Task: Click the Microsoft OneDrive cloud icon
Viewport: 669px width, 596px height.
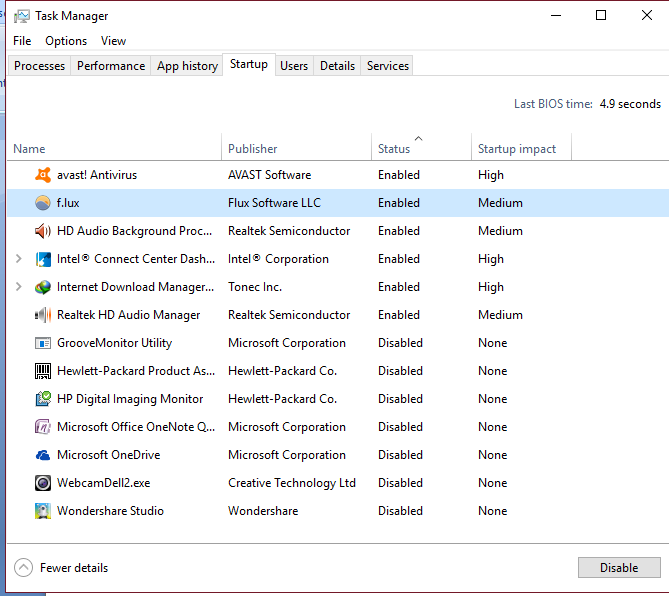Action: [x=43, y=455]
